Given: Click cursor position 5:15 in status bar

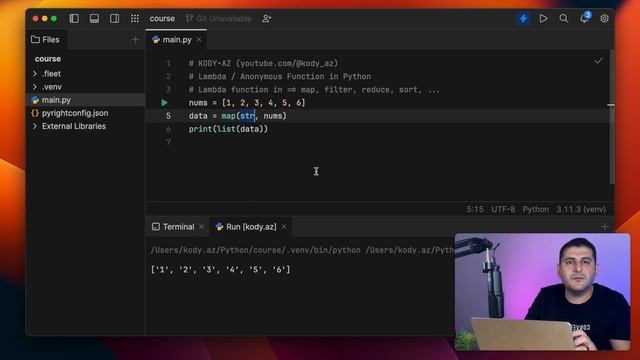Looking at the screenshot, I should tap(475, 209).
